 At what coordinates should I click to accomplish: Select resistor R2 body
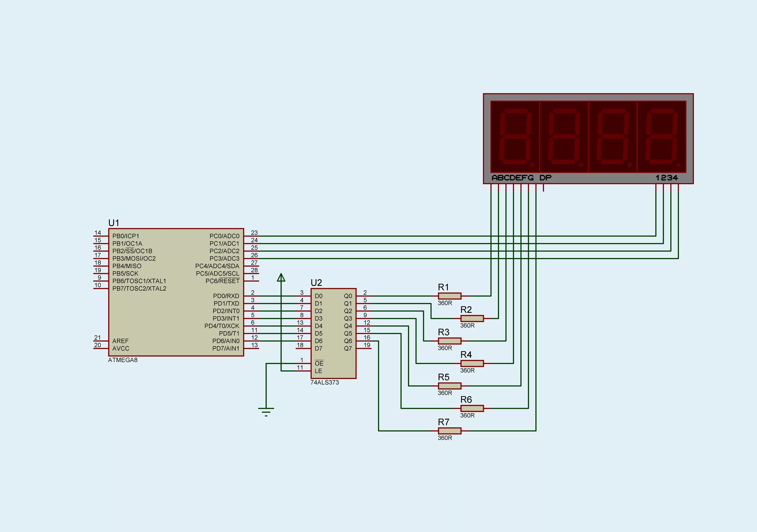[472, 318]
